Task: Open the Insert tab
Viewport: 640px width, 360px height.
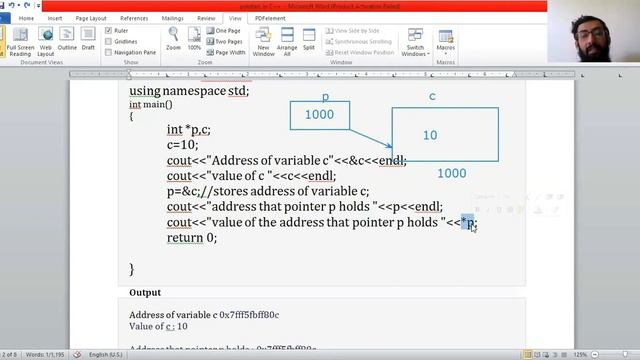Action: point(55,18)
